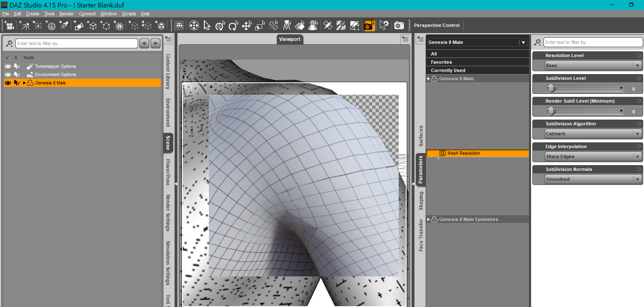Click the next arrow beside Scene filter
Viewport: 644px width, 307px height.
click(155, 43)
